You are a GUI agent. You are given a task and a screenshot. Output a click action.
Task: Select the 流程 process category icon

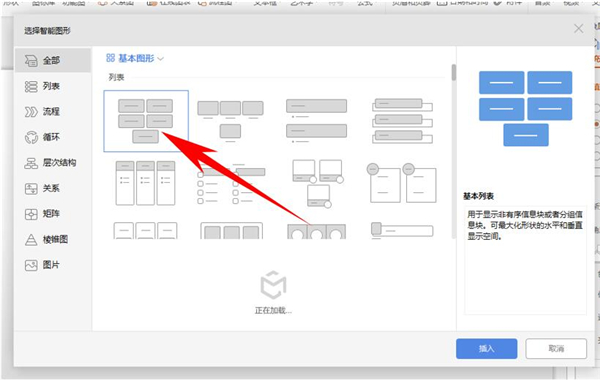click(x=31, y=112)
